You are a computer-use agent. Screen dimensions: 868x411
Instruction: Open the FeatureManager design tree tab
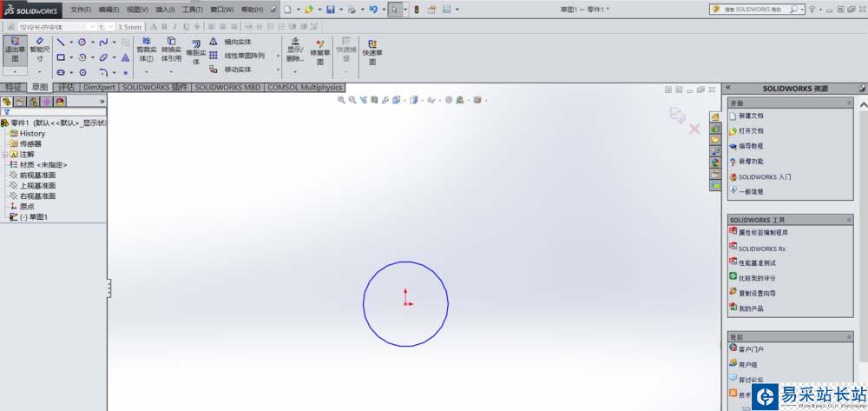tap(7, 102)
